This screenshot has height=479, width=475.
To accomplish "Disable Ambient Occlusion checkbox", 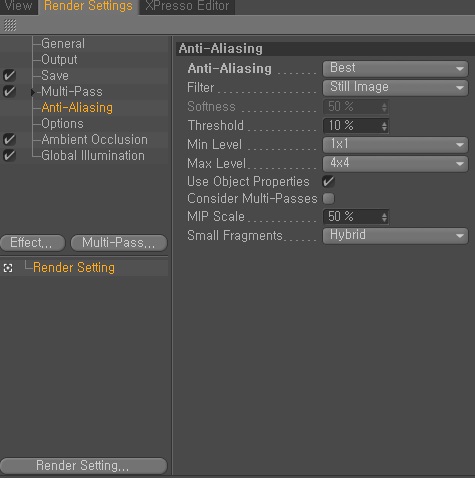I will point(9,139).
